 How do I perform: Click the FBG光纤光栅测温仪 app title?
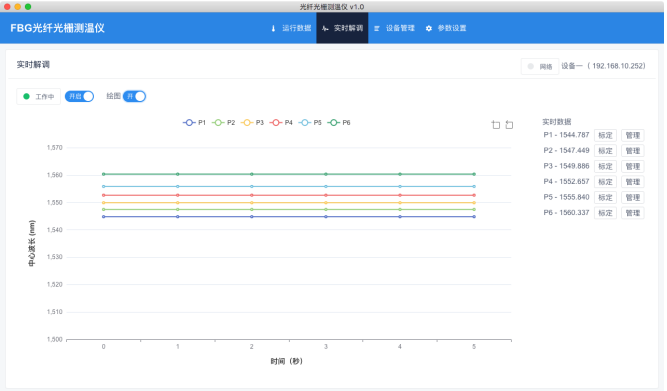coord(57,28)
